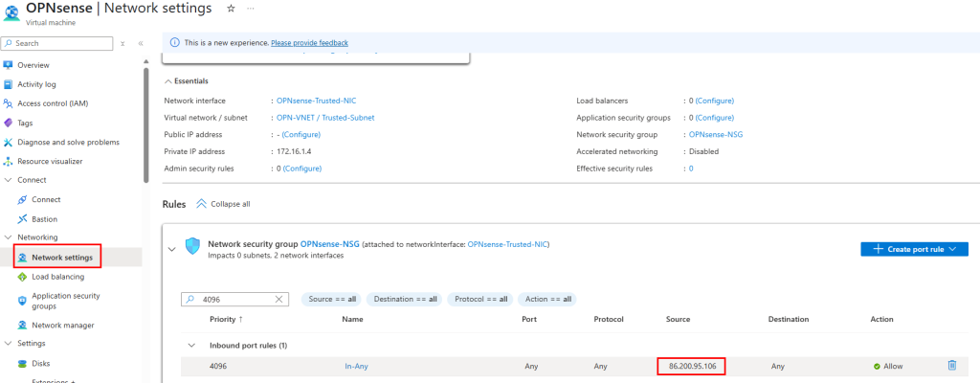Open the Action == all filter
Image resolution: width=980 pixels, height=383 pixels.
point(548,299)
